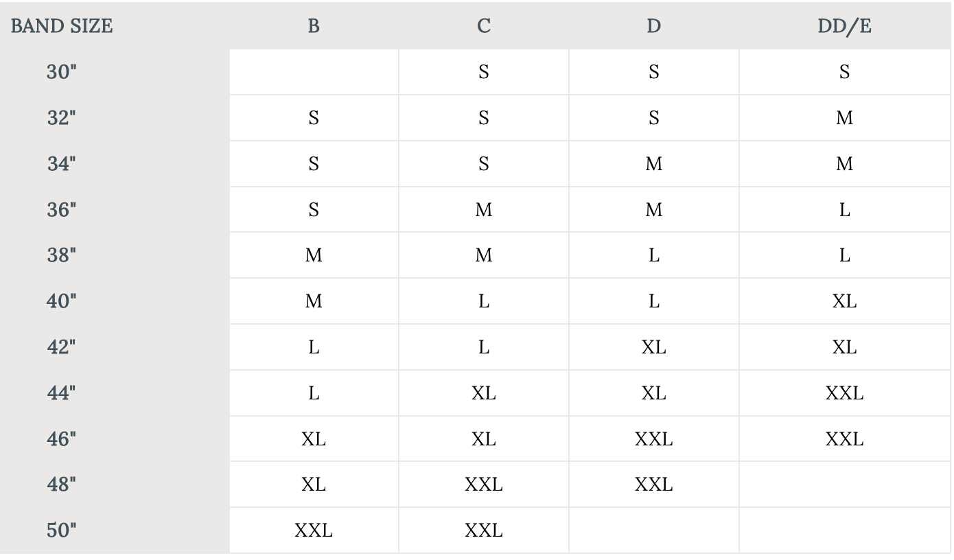Click the B cup column header
Screen dimensions: 954x560
(314, 26)
